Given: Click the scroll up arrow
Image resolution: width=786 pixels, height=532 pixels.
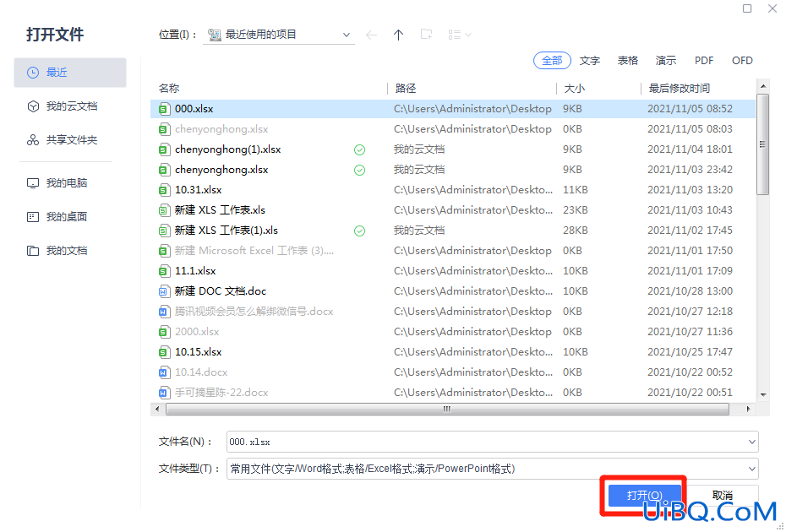Looking at the screenshot, I should [763, 86].
